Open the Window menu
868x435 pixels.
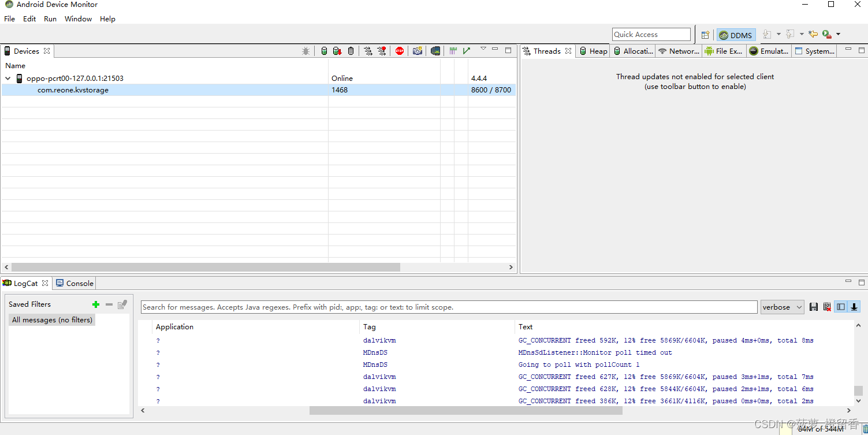pos(78,18)
